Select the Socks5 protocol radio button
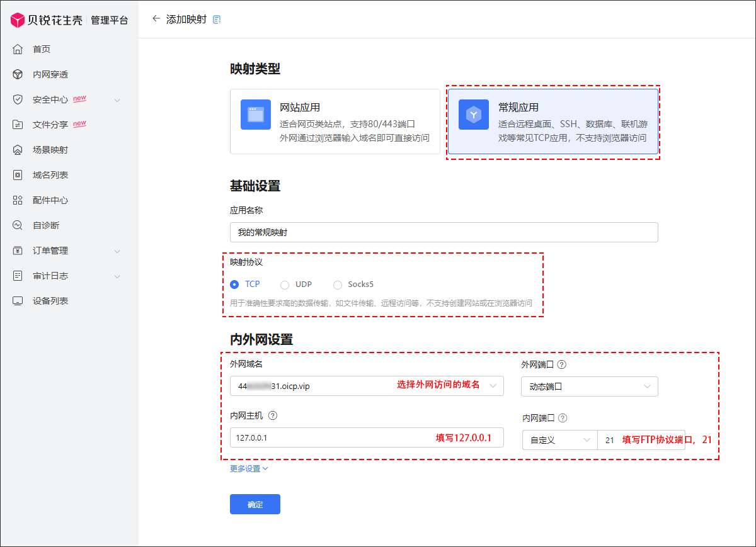Screen dimensions: 756x547 pos(338,285)
